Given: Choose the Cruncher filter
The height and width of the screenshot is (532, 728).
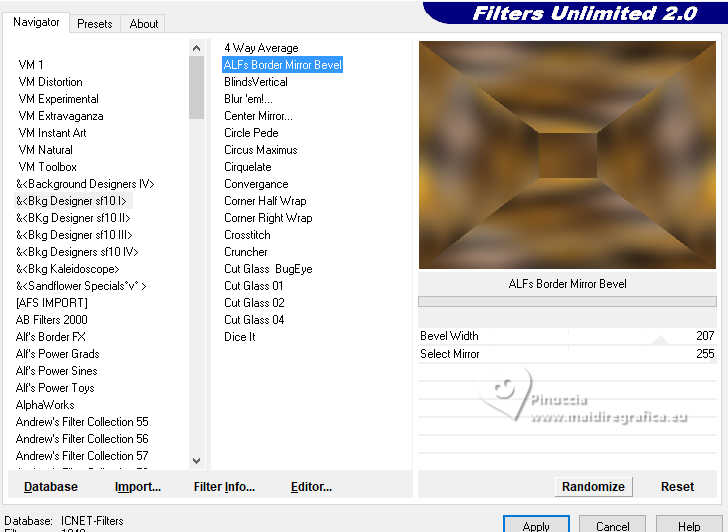Looking at the screenshot, I should 246,252.
